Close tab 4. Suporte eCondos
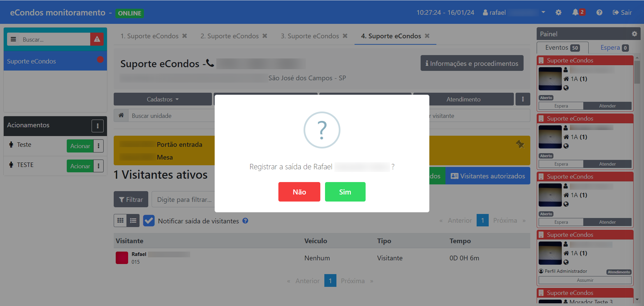 coord(427,36)
